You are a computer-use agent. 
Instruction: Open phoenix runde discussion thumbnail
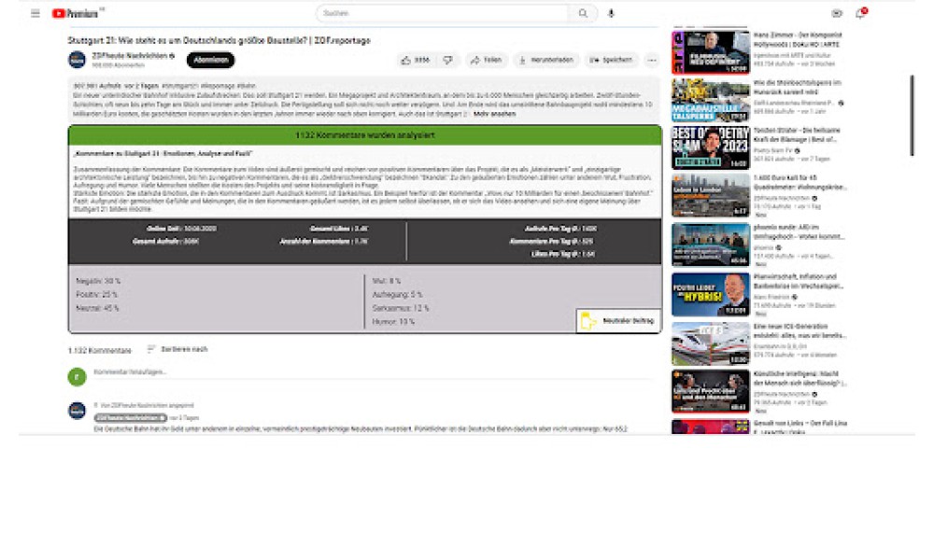711,245
